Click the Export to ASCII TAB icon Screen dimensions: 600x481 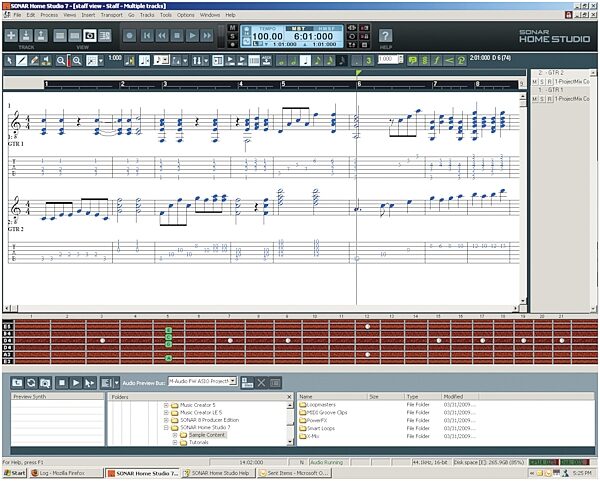pyautogui.click(x=267, y=60)
